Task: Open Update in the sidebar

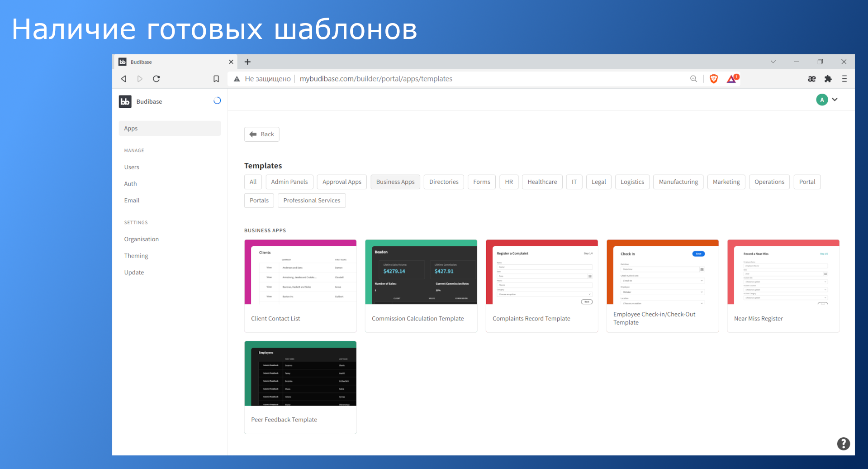Action: pyautogui.click(x=134, y=273)
